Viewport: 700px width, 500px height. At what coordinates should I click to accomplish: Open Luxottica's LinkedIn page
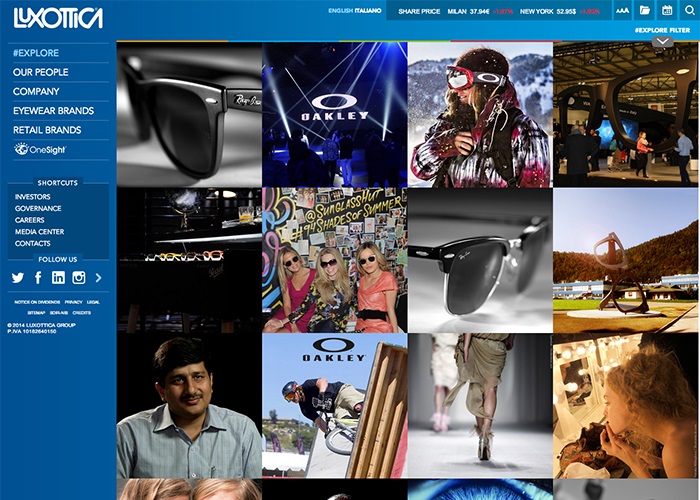58,278
